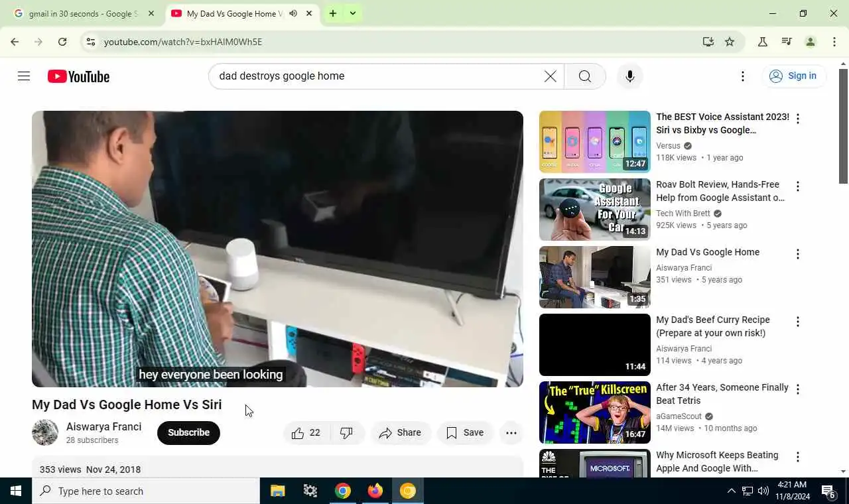Clear the search query with the X
This screenshot has height=504, width=849.
(551, 76)
